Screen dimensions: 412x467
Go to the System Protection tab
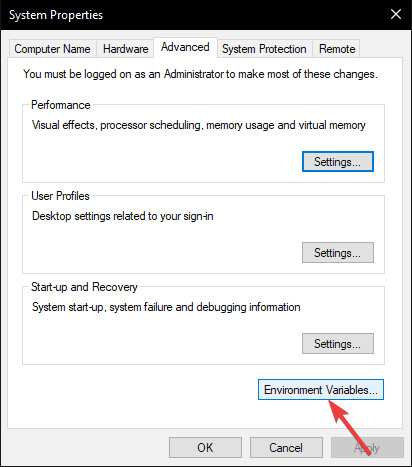(264, 49)
